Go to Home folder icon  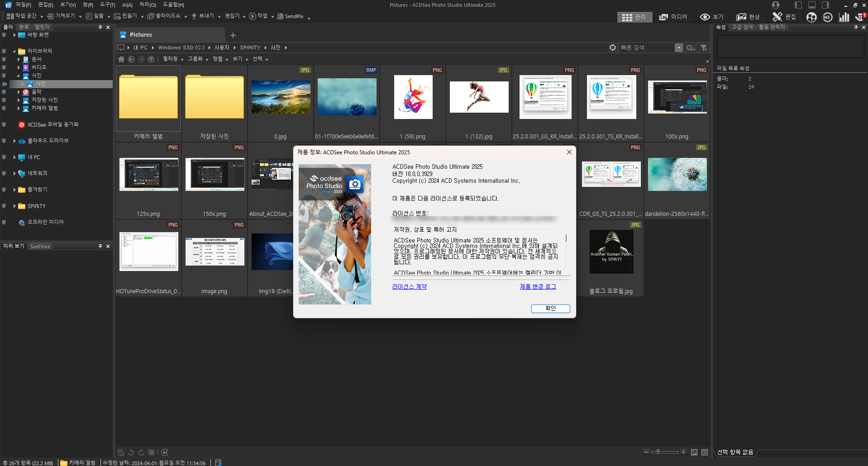tap(121, 59)
